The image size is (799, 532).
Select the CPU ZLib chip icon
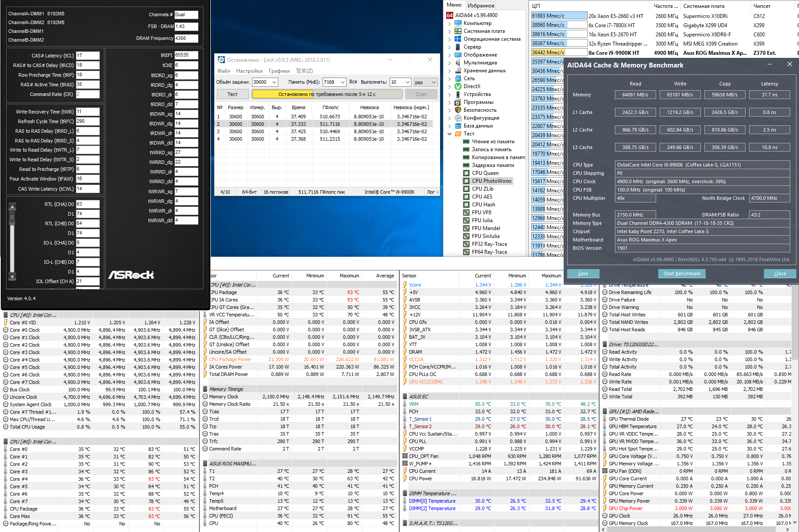(466, 189)
